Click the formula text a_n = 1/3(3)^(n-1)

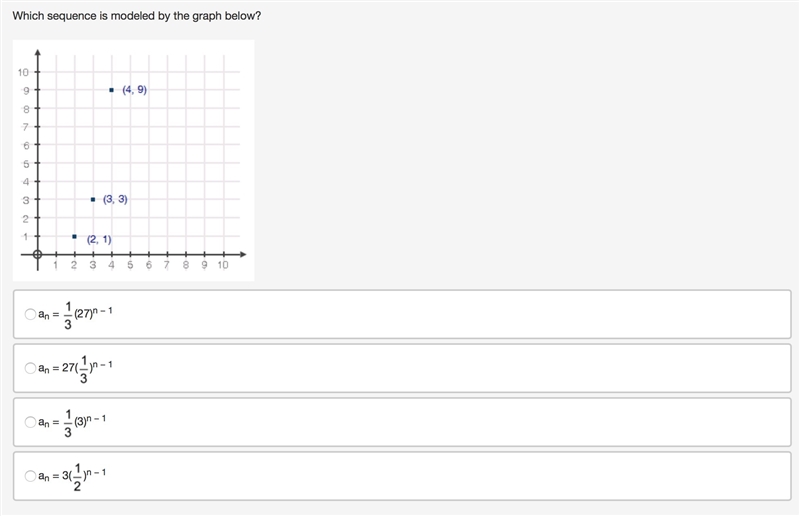click(x=72, y=423)
